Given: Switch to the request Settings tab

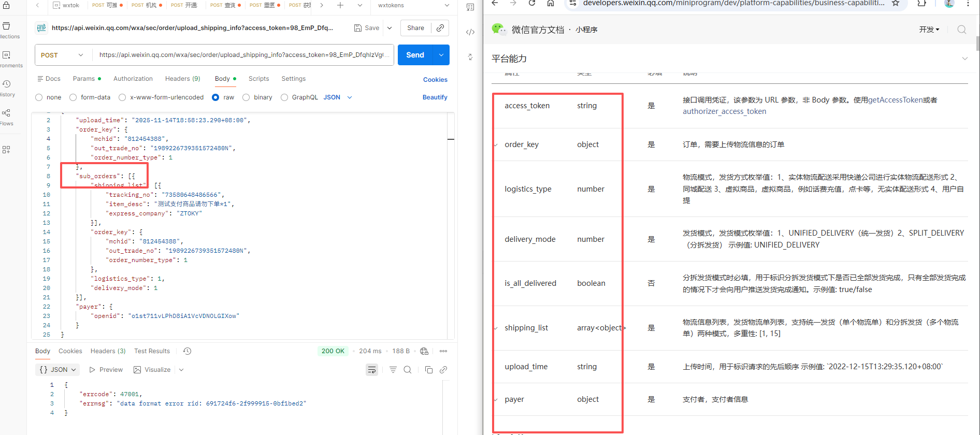Looking at the screenshot, I should (294, 79).
